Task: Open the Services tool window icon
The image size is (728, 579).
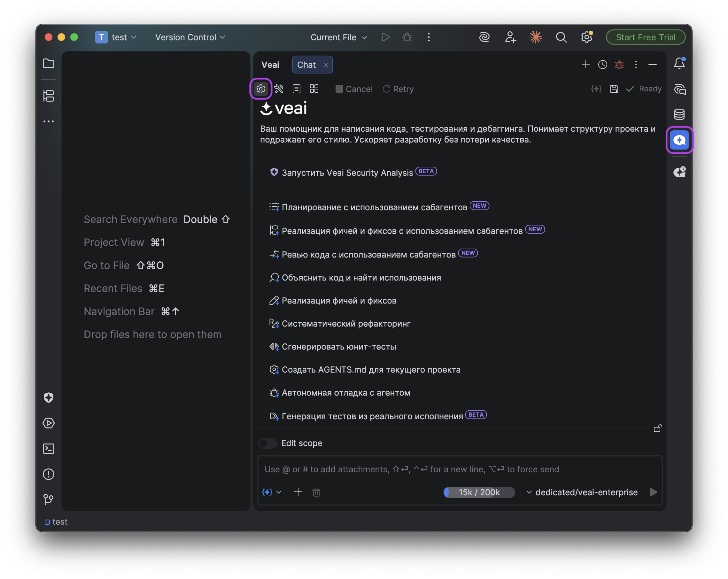Action: [x=49, y=423]
